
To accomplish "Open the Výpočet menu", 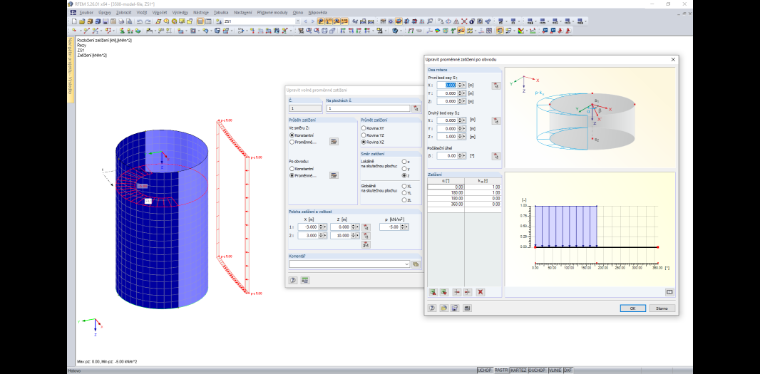I will [x=158, y=12].
